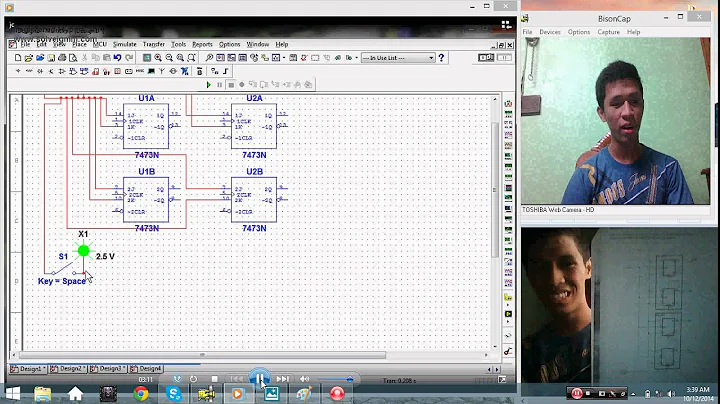The height and width of the screenshot is (404, 720).
Task: Open Google Chrome from the taskbar
Action: [141, 393]
